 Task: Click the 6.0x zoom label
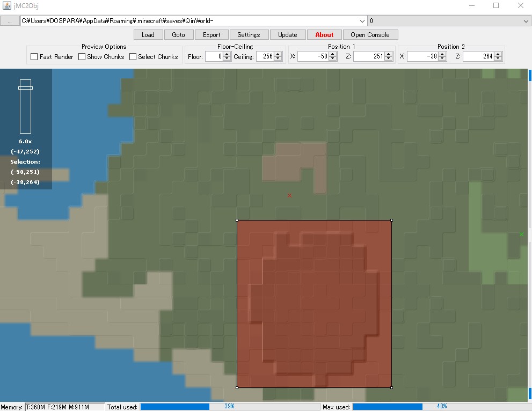[x=25, y=142]
